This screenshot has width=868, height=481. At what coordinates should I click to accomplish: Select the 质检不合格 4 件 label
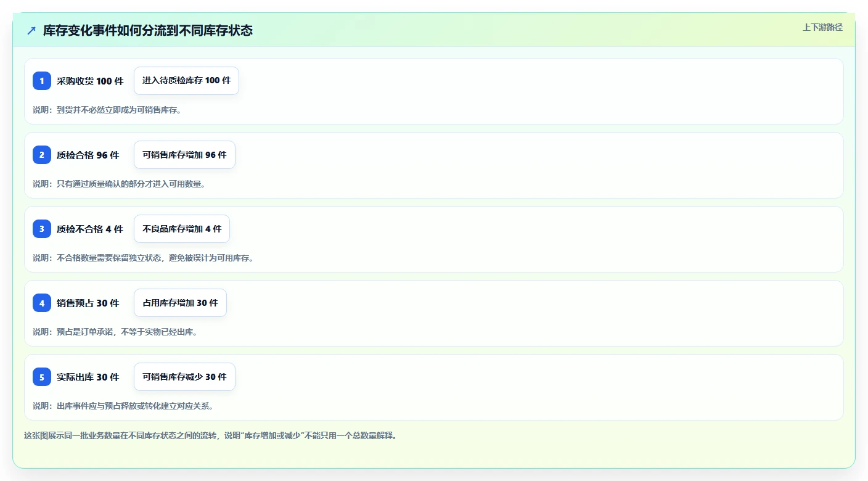pos(90,229)
